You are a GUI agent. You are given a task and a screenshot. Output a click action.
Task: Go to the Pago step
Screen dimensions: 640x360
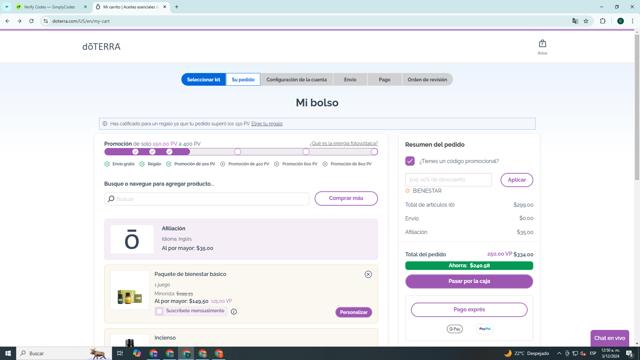[x=384, y=80]
